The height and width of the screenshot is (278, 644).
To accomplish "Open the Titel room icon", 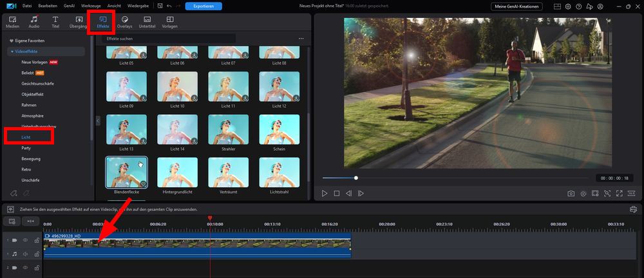I will [x=55, y=22].
